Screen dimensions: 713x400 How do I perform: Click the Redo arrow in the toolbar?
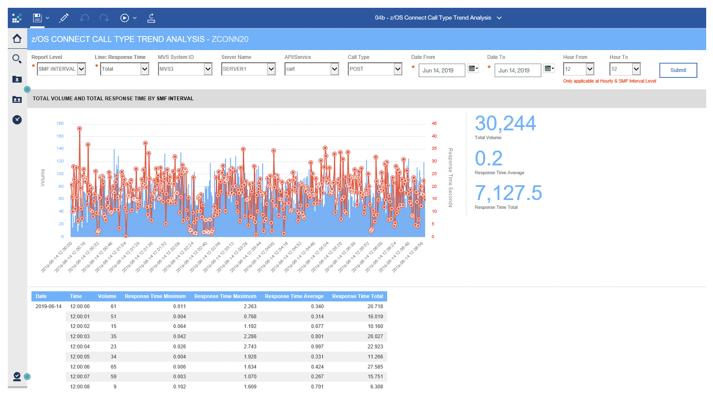[104, 17]
